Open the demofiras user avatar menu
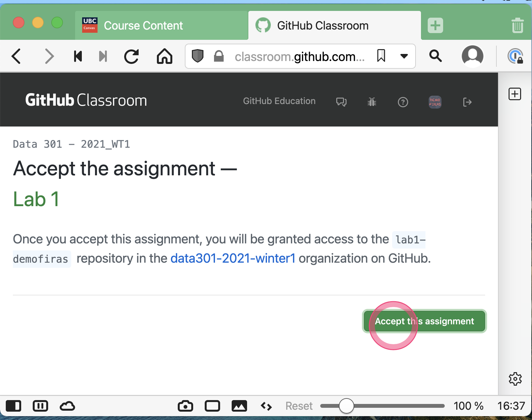Screen dimensions: 532x420 point(435,102)
